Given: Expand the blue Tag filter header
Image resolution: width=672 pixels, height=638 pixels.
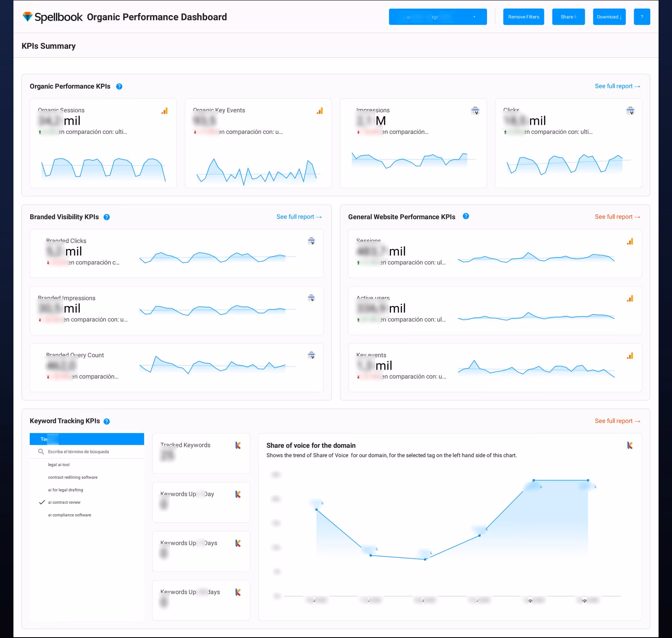Looking at the screenshot, I should click(87, 439).
